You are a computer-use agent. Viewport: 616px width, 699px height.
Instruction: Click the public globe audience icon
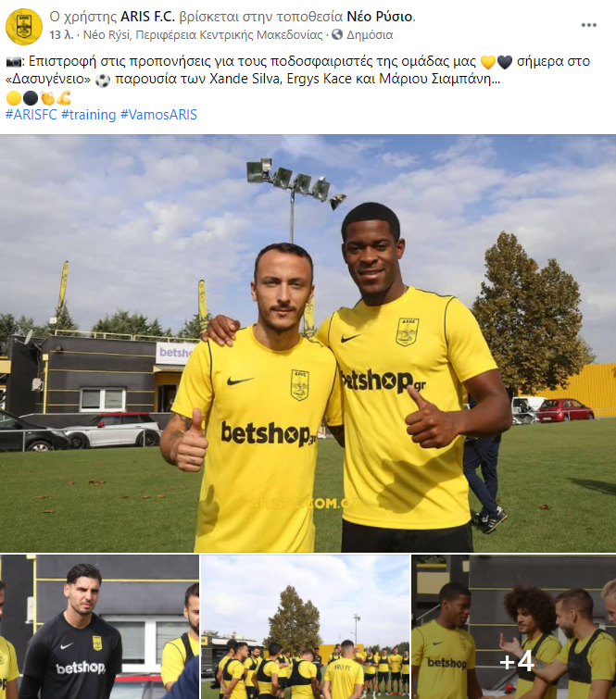(337, 34)
